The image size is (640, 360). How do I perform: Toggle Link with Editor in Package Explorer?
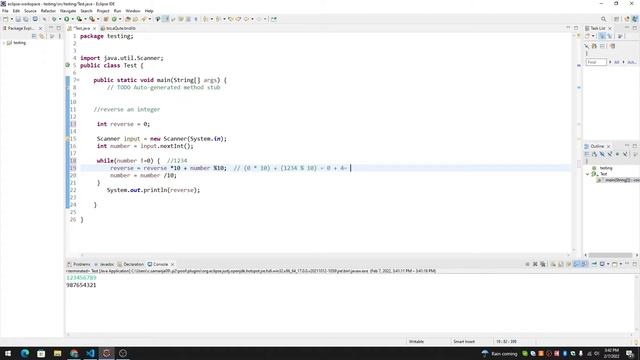(x=42, y=36)
